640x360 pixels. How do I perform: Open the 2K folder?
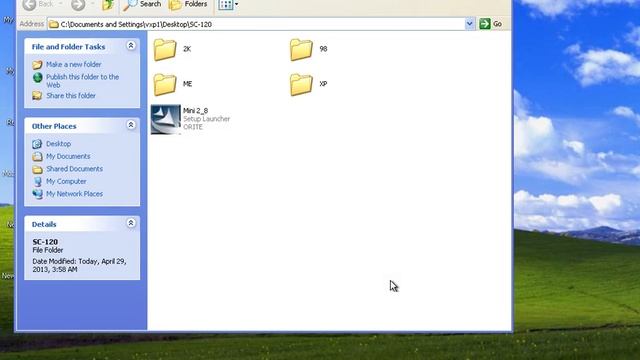(x=165, y=49)
